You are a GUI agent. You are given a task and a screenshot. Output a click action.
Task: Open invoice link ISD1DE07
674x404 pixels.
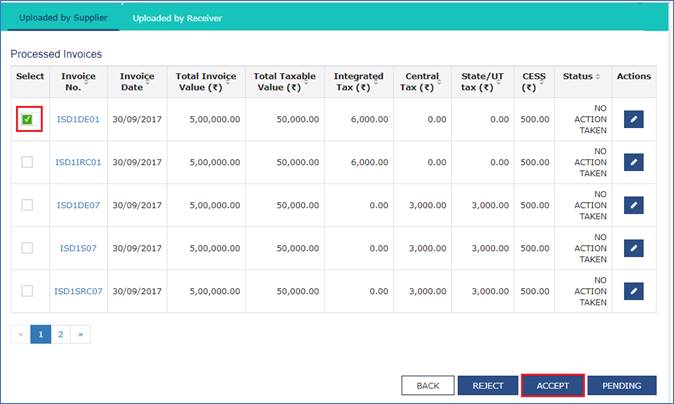click(x=78, y=205)
